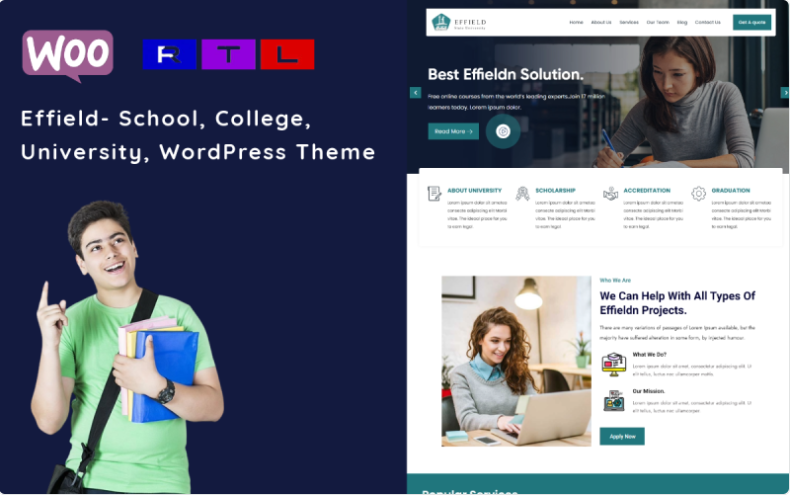790x495 pixels.
Task: Click the Best Effieldn Solution headline
Action: (x=505, y=75)
